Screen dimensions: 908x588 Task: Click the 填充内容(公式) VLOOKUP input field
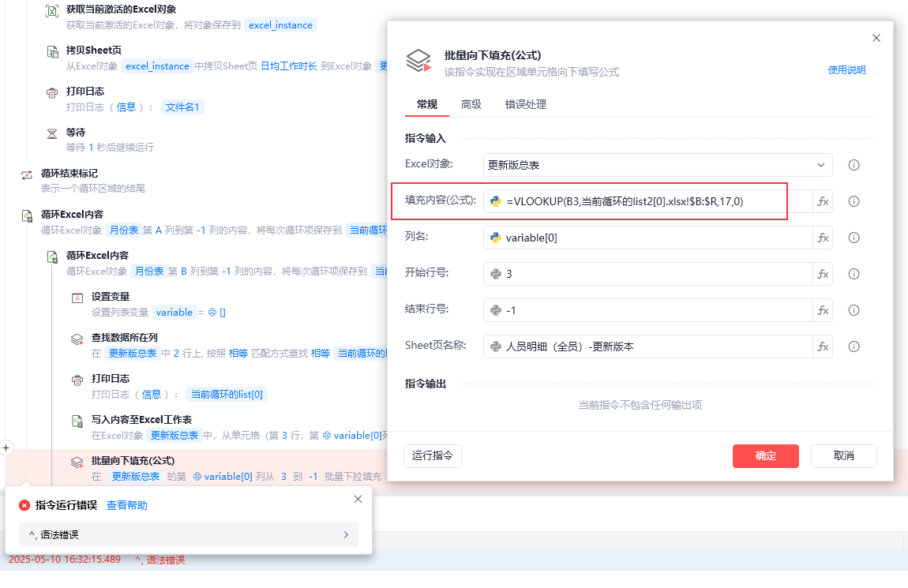[x=648, y=201]
